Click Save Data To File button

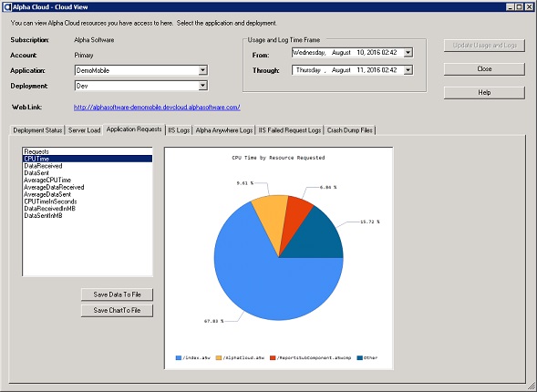click(x=117, y=294)
